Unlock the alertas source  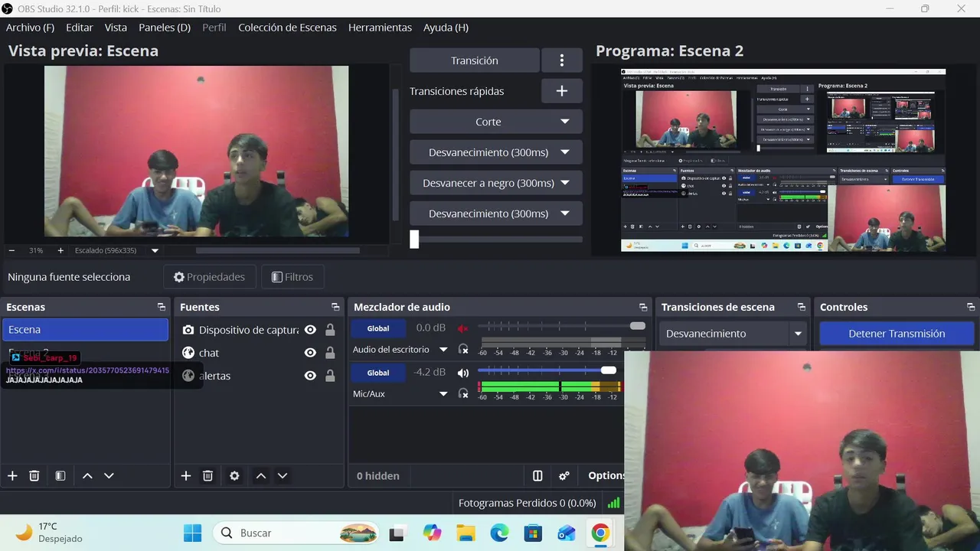[x=330, y=376]
